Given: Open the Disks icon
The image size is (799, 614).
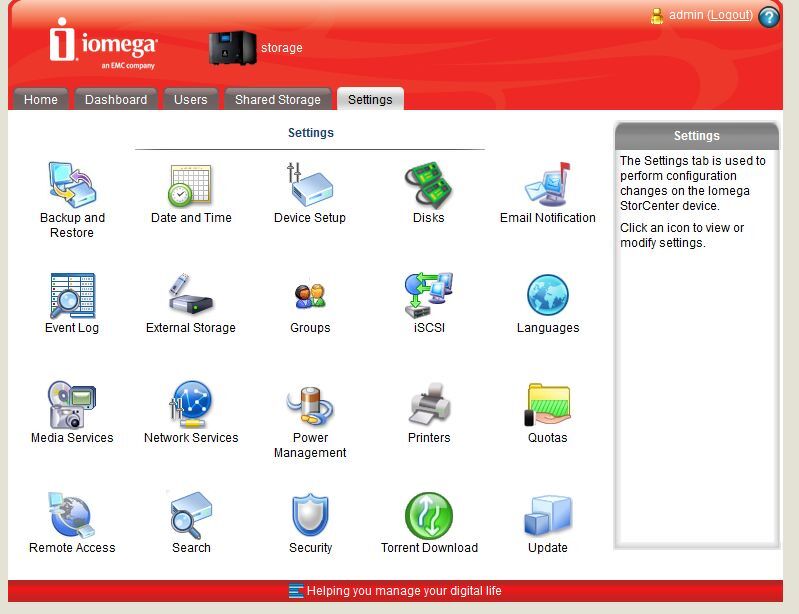Looking at the screenshot, I should pos(429,184).
